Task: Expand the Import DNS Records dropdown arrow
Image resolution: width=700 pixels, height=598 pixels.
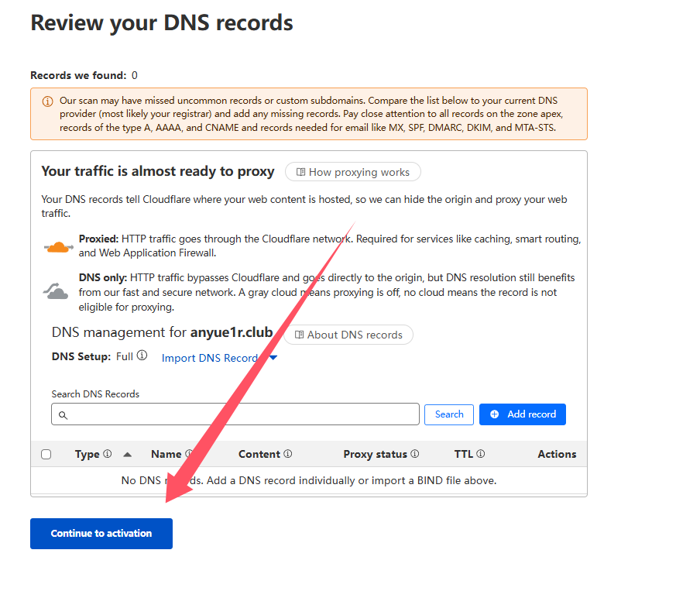Action: click(273, 357)
